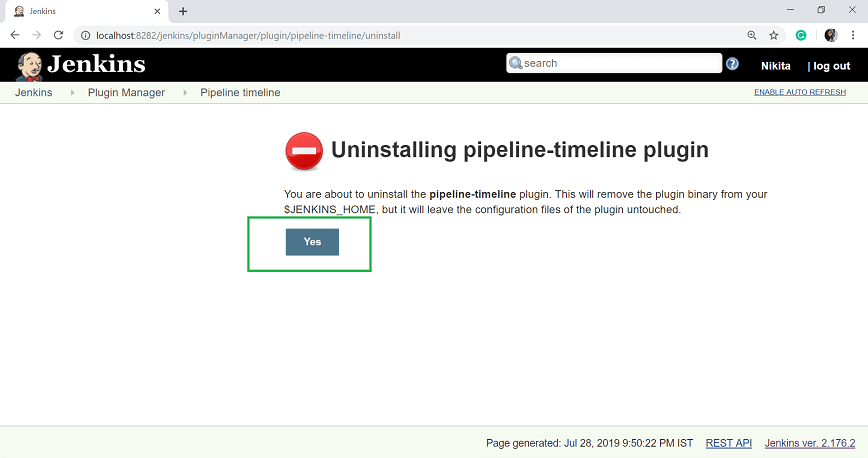Click the Jenkins title text in header

(x=96, y=64)
